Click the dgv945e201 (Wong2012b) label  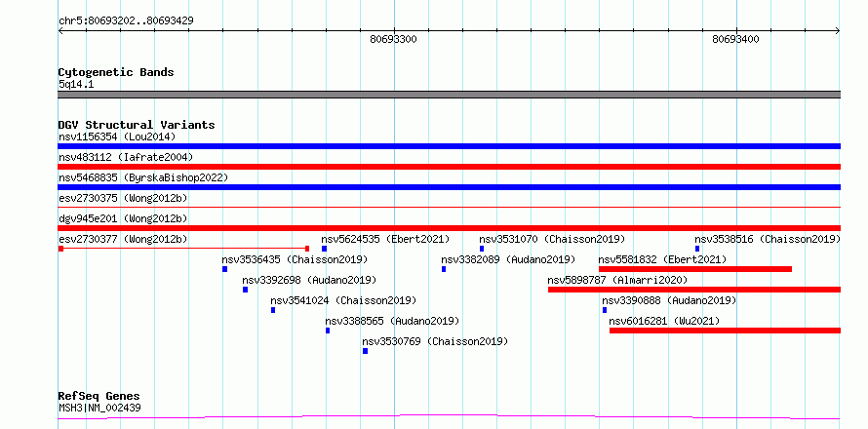click(x=123, y=218)
